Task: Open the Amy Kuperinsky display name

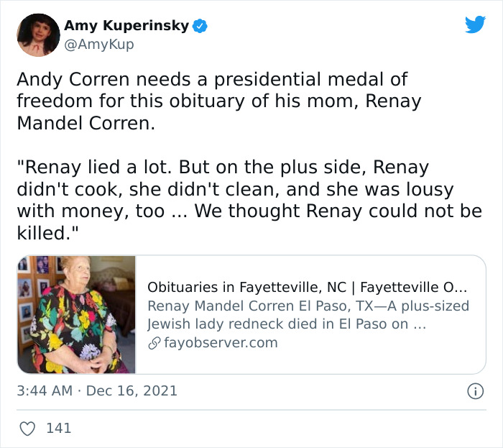Action: pos(126,26)
